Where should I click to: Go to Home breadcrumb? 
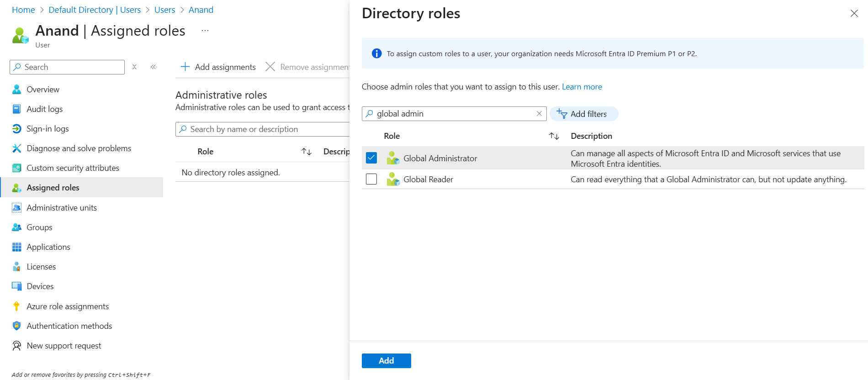(23, 10)
